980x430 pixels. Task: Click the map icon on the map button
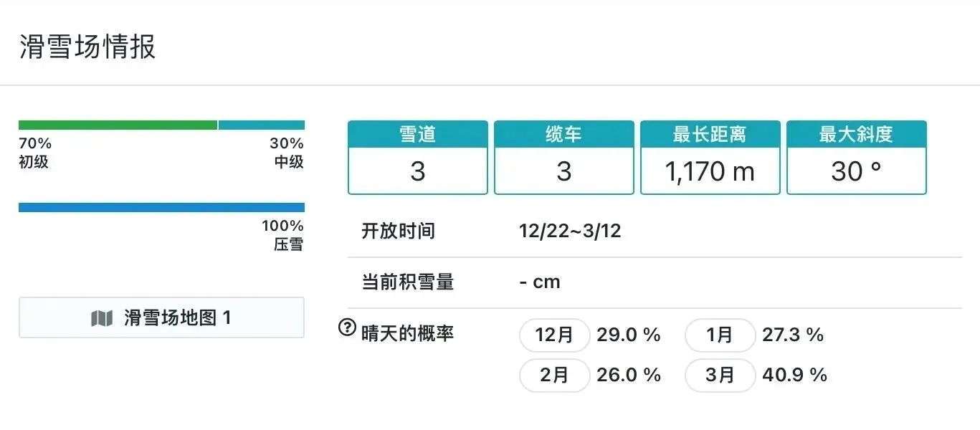[102, 318]
